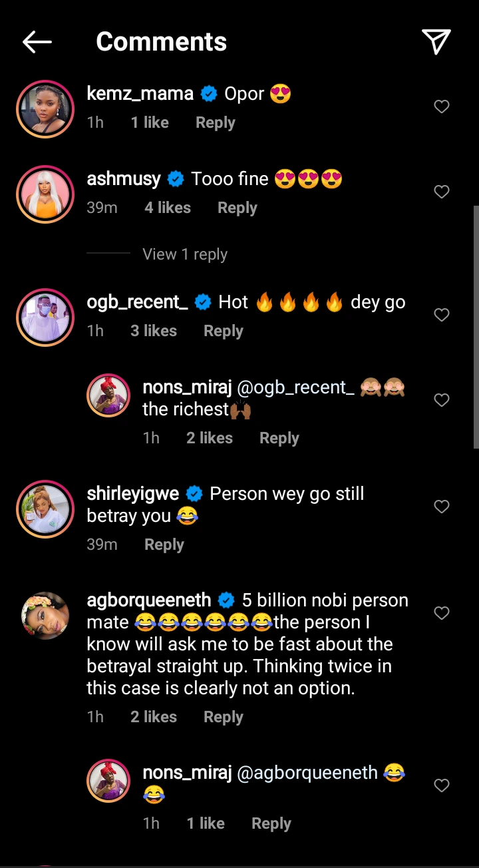This screenshot has height=868, width=479.
Task: Reply to shirleyigwe's comment
Action: tap(164, 544)
